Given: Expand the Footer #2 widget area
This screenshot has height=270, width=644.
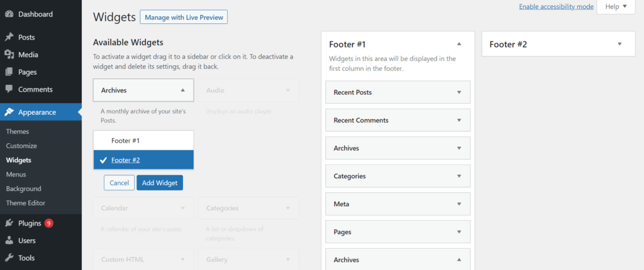Looking at the screenshot, I should coord(619,44).
